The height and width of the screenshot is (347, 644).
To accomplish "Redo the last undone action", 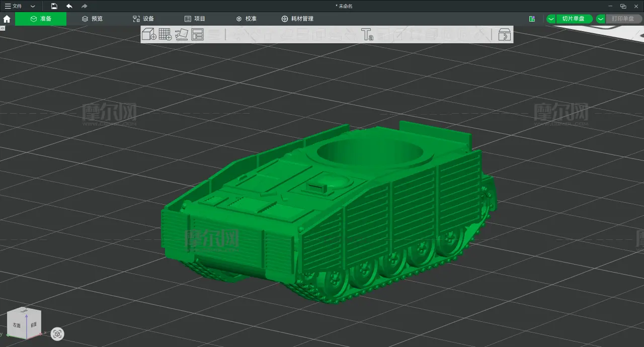I will [84, 6].
